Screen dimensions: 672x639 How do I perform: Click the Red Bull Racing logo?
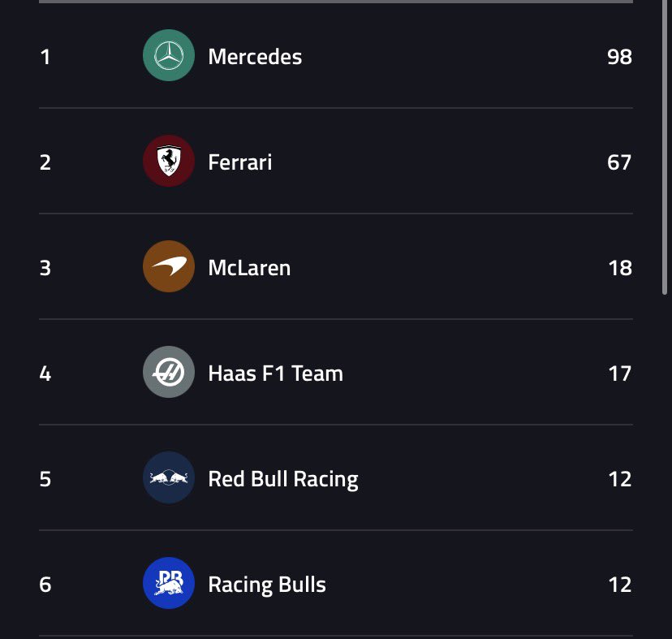click(169, 477)
